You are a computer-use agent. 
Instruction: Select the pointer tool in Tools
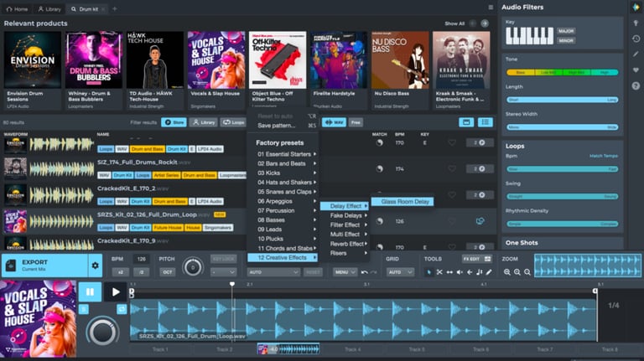point(428,272)
